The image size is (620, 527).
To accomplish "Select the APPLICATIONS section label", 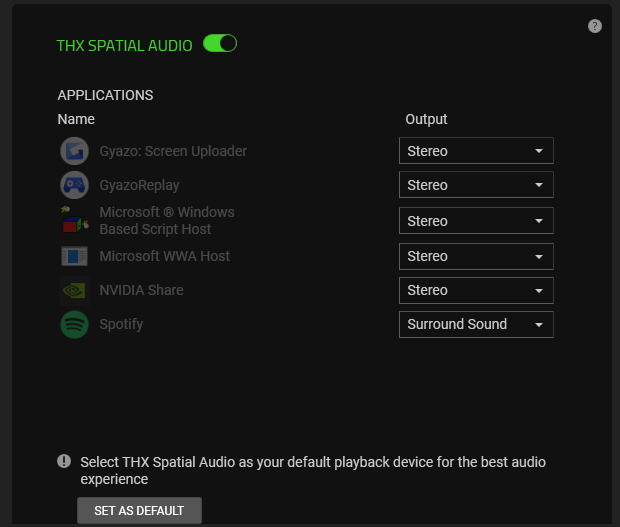I will click(105, 95).
